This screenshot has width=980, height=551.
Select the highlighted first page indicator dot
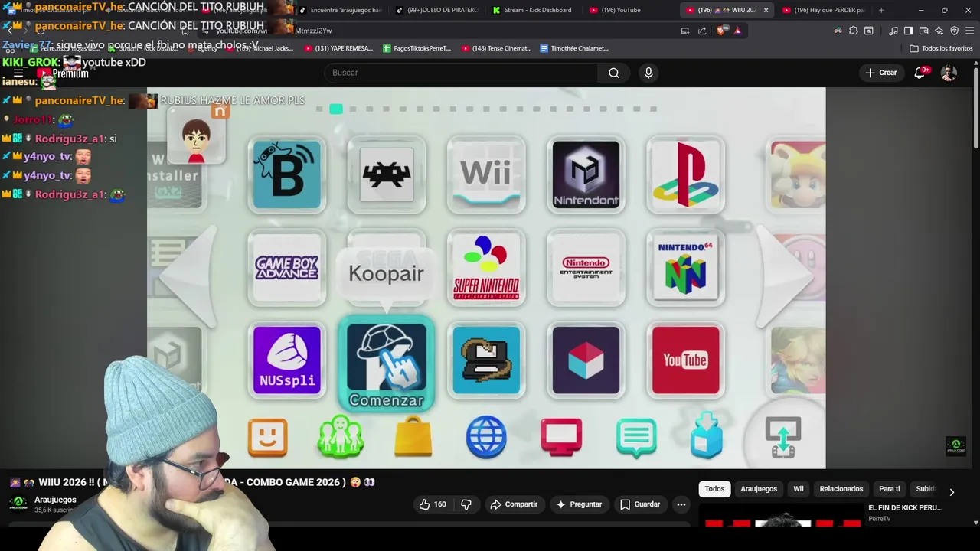336,109
